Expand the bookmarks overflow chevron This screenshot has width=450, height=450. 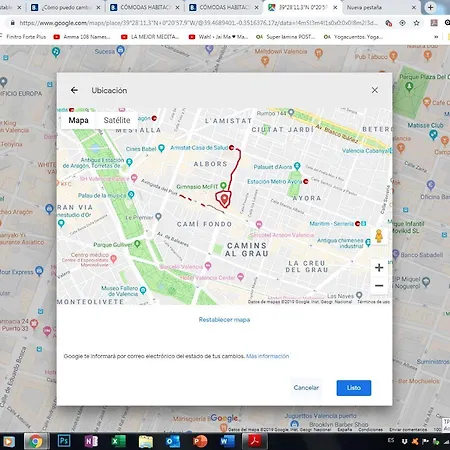436,37
